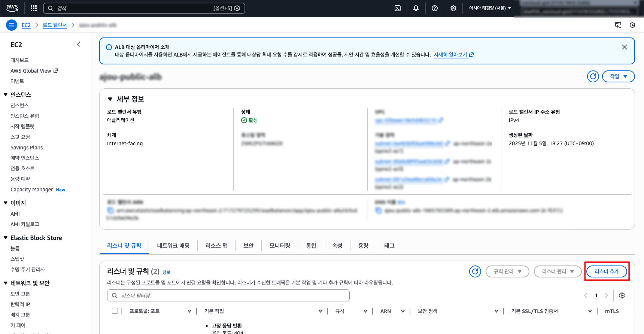Image resolution: width=644 pixels, height=334 pixels.
Task: Select the 리스너 및 규칙 tab
Action: pos(124,246)
